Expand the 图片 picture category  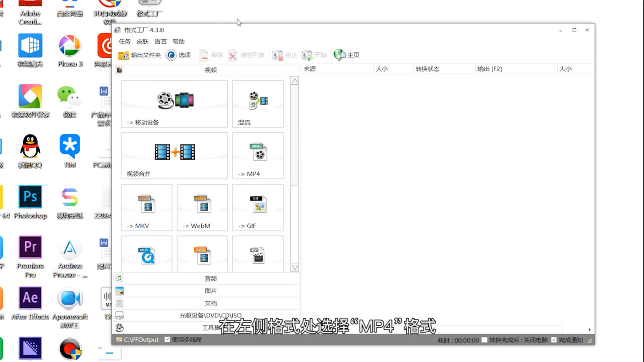pos(206,291)
